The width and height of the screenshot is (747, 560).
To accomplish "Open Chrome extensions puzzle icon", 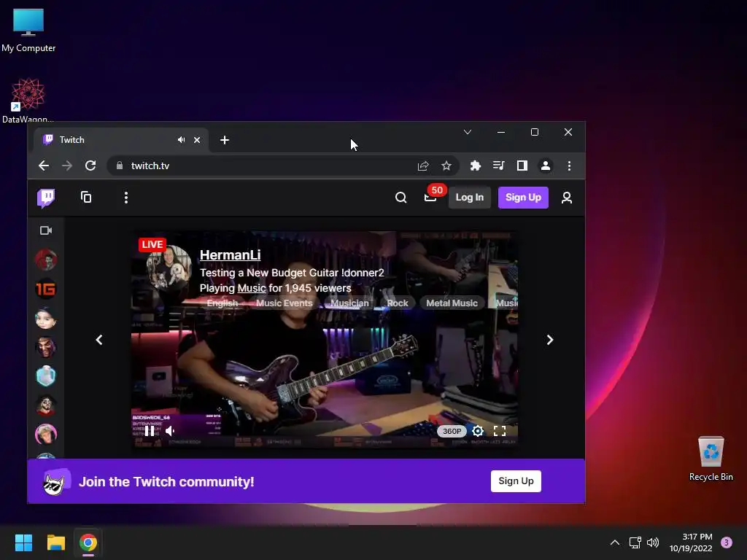I will pos(475,166).
